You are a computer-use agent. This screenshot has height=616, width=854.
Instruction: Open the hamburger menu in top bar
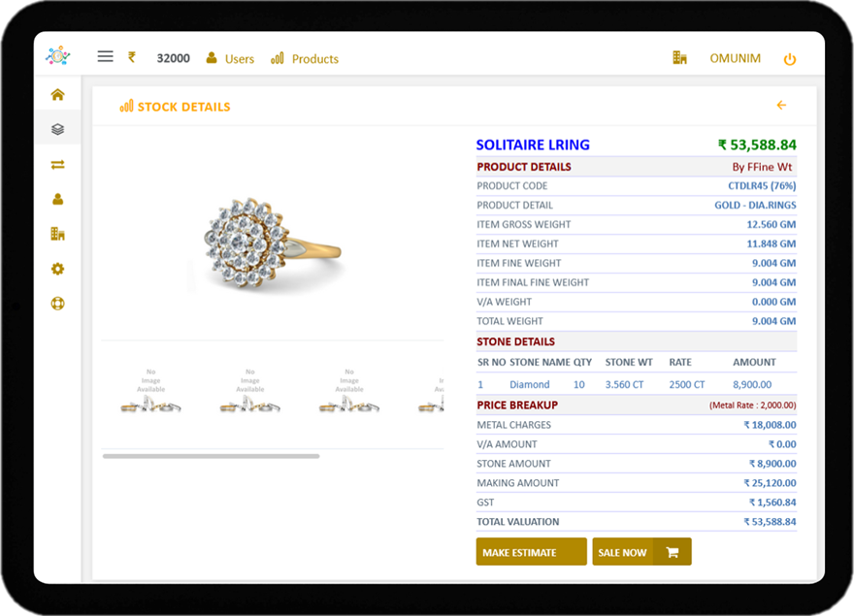point(105,57)
